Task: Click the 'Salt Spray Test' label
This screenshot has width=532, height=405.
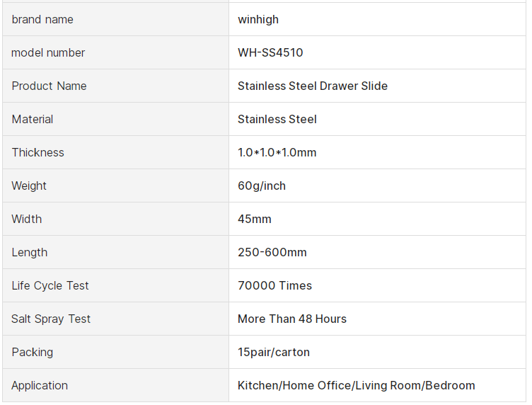Action: click(x=51, y=319)
